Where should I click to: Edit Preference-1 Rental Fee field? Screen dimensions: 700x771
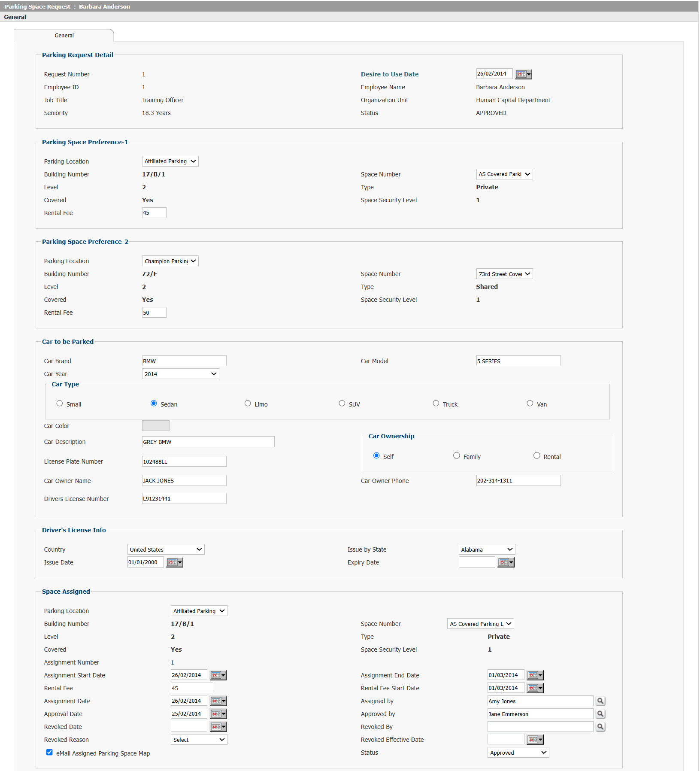[154, 213]
